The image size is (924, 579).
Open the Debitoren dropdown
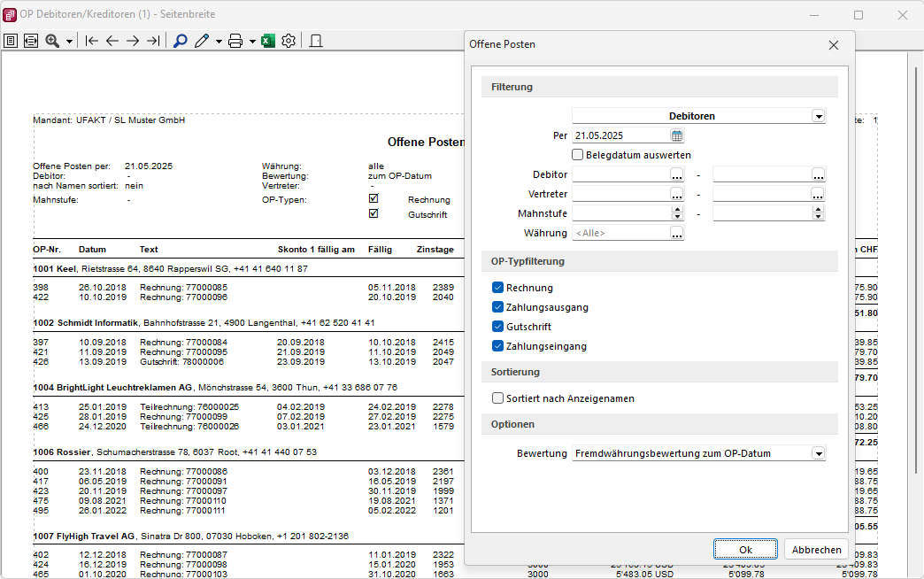point(819,116)
